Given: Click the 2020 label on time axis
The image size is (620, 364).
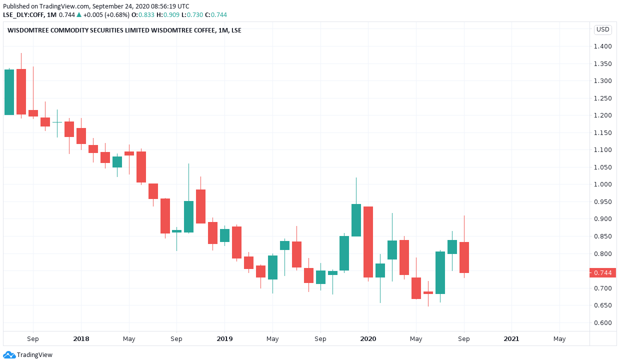Looking at the screenshot, I should (x=368, y=338).
